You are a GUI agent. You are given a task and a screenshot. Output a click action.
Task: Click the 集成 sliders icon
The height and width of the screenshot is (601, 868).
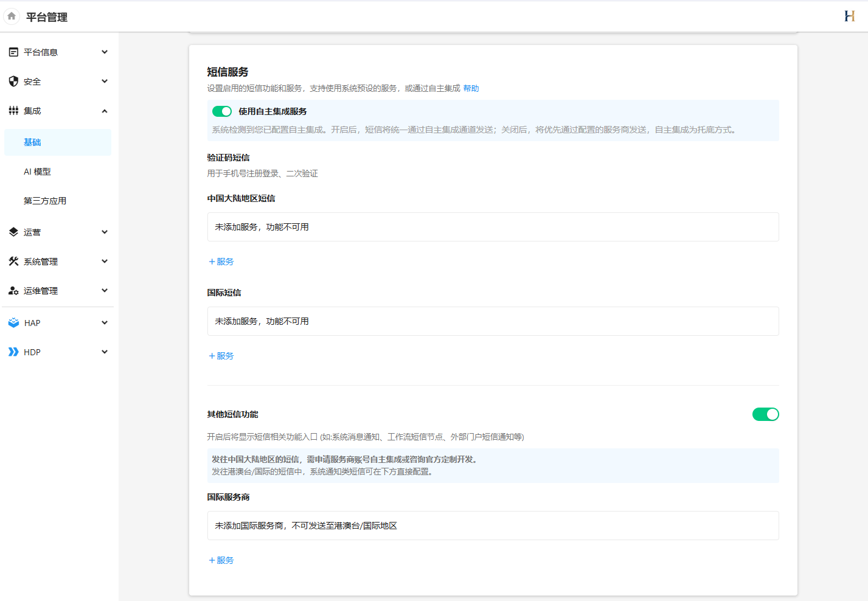13,111
